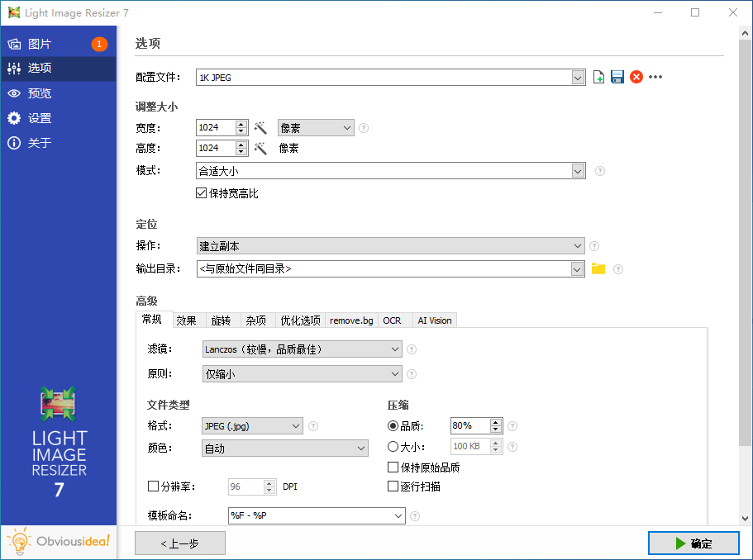Open 关于 section in sidebar
This screenshot has width=753, height=560.
coord(58,143)
